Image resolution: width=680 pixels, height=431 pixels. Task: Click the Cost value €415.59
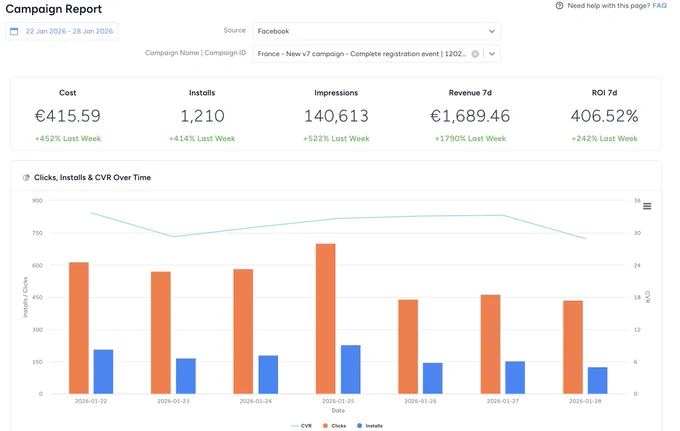(x=68, y=116)
